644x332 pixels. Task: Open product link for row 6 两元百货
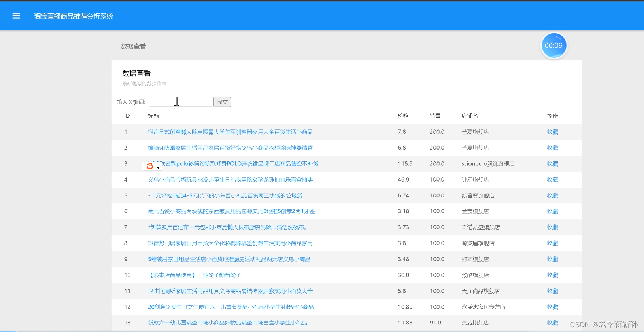[x=231, y=211]
